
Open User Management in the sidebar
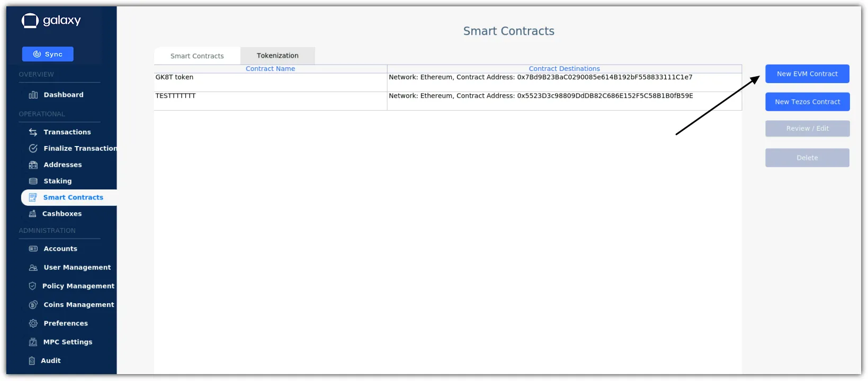tap(77, 268)
